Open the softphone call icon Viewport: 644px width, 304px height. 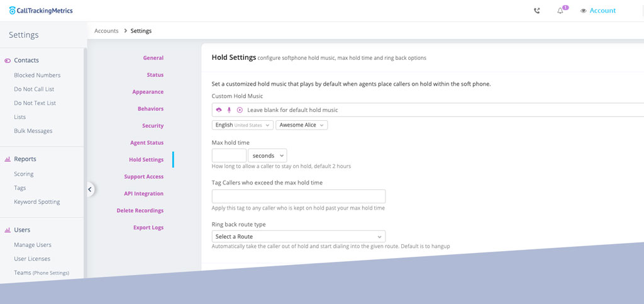(x=536, y=11)
